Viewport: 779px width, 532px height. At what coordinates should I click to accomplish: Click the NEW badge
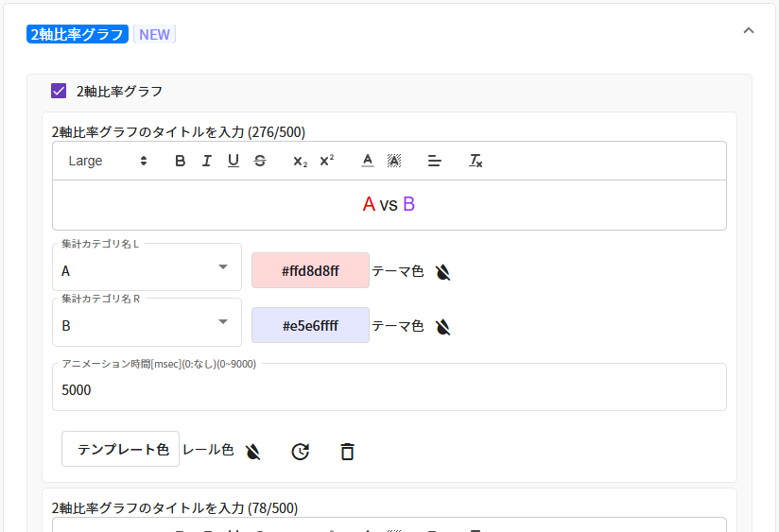click(x=154, y=34)
